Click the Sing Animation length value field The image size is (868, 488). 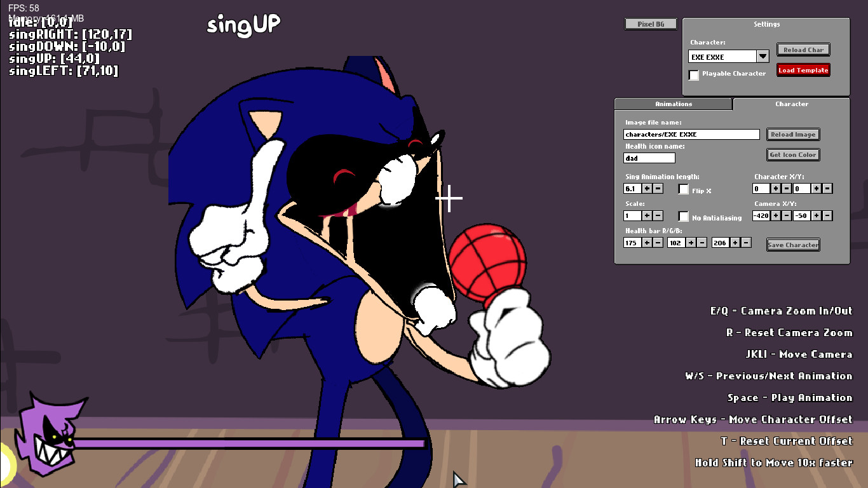pyautogui.click(x=633, y=189)
